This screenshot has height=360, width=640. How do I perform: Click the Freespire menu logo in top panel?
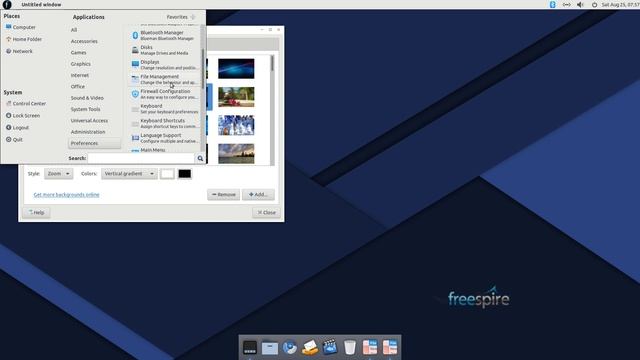7,4
